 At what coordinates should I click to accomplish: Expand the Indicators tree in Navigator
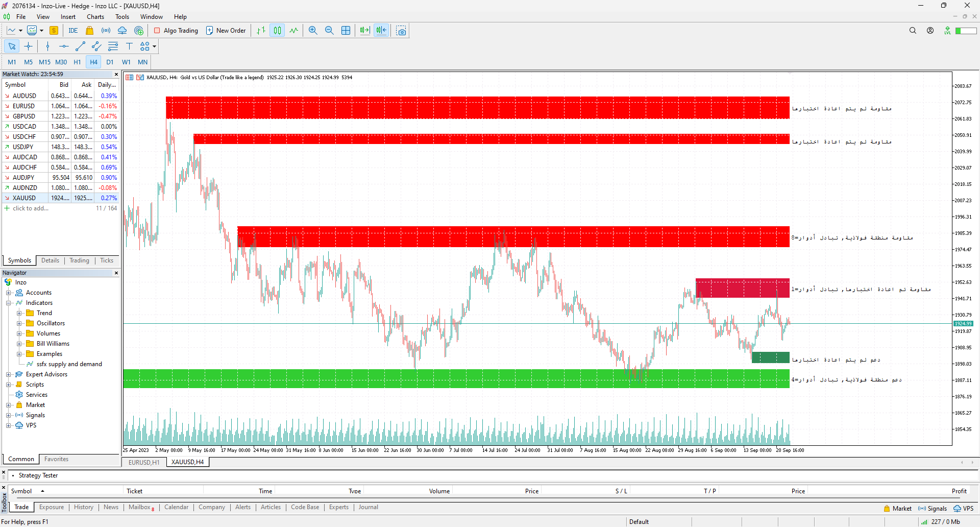[8, 302]
